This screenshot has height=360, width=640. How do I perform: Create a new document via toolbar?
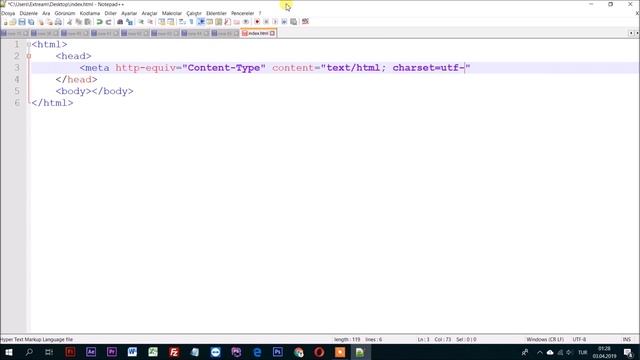[x=5, y=22]
